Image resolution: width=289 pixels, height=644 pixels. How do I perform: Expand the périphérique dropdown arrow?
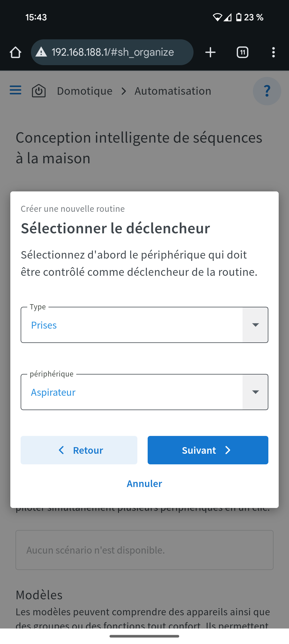[x=255, y=392]
